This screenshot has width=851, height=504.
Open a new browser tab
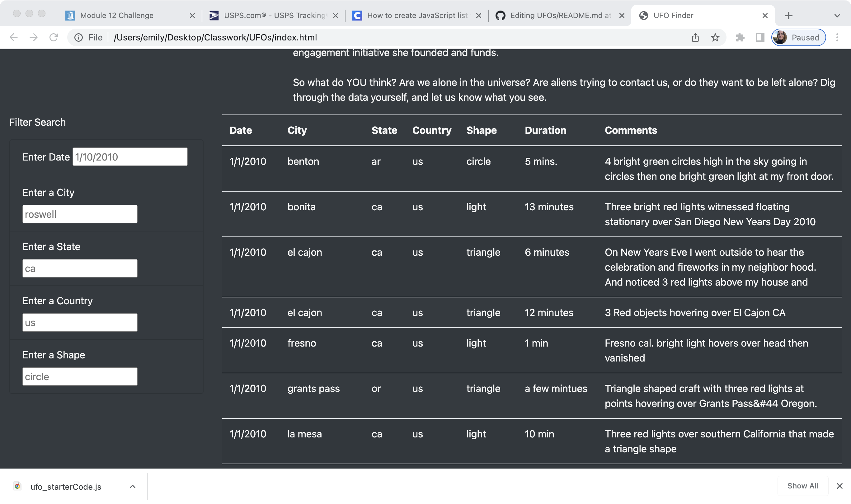point(789,15)
